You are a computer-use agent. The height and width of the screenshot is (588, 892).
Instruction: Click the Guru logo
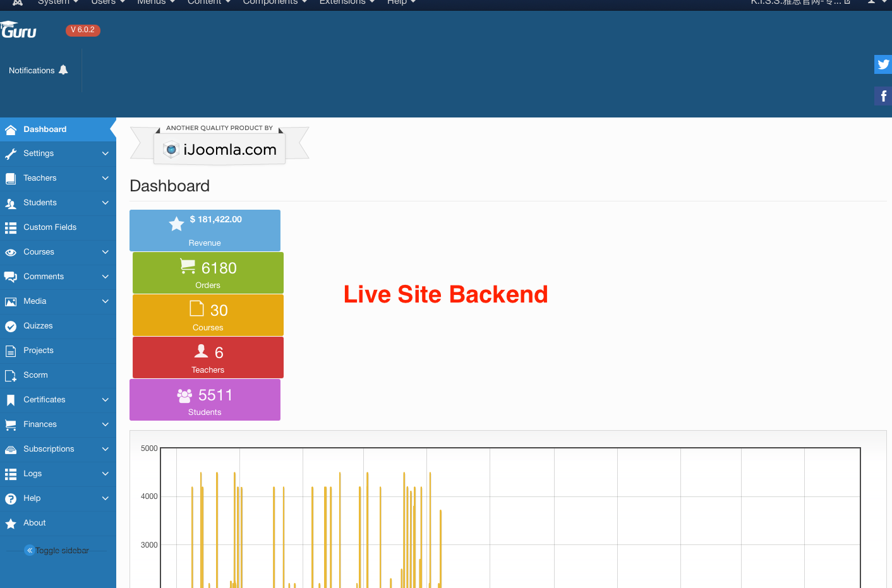[18, 30]
